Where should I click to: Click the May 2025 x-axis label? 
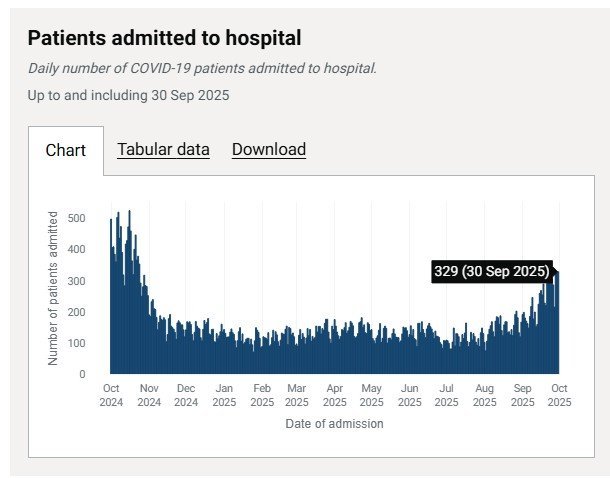pyautogui.click(x=372, y=395)
